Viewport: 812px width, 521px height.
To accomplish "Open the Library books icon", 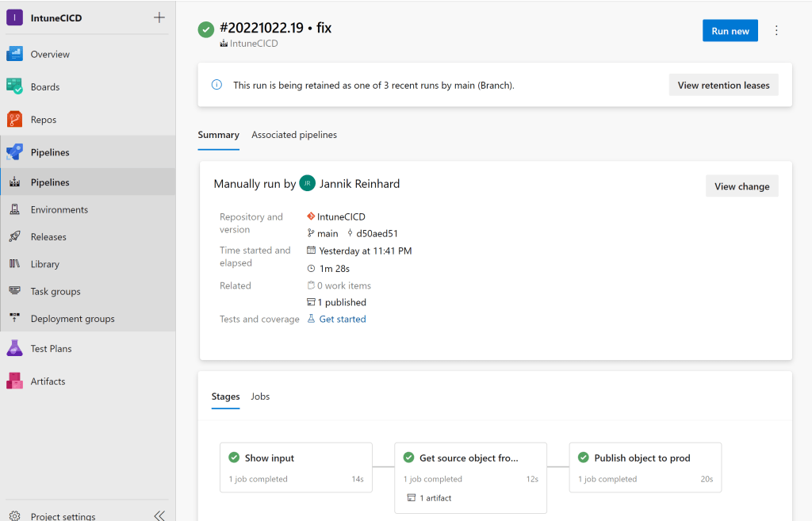I will (x=14, y=264).
